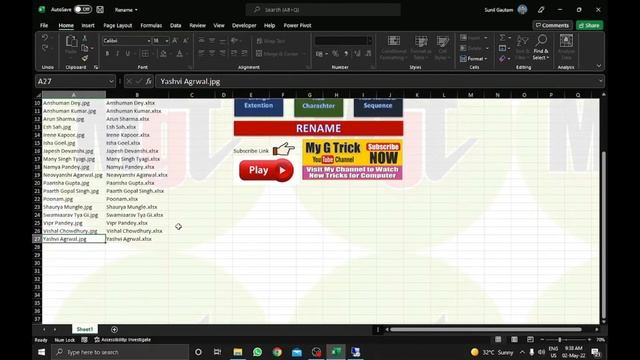Collapse the ribbon with corner chevron
The image size is (640, 360).
(599, 66)
